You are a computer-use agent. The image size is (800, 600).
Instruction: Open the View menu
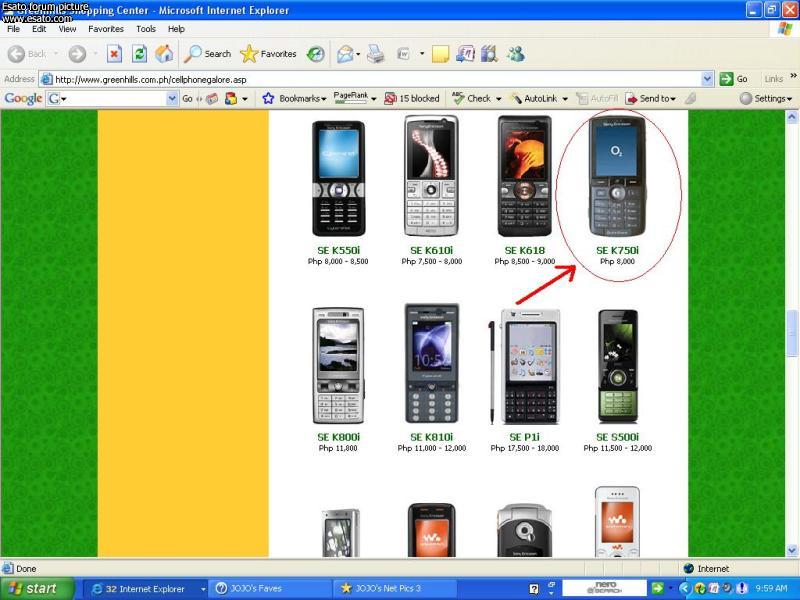(67, 29)
